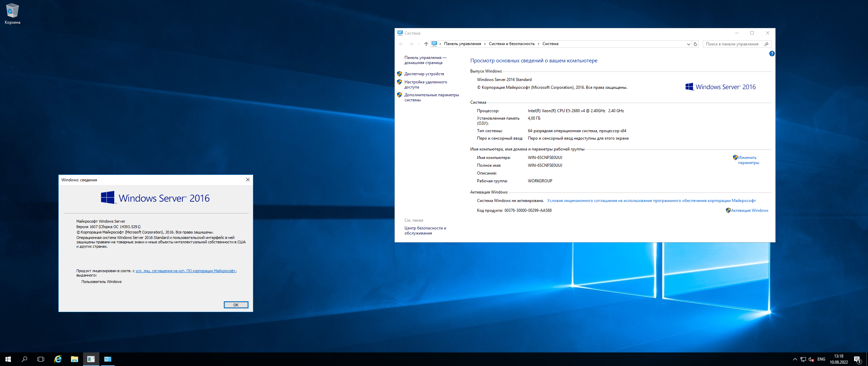Image resolution: width=868 pixels, height=366 pixels.
Task: Close the Система window
Action: click(768, 33)
